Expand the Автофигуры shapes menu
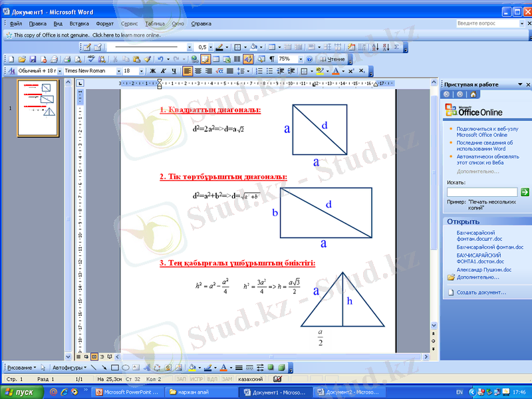The image size is (532, 399). (68, 367)
